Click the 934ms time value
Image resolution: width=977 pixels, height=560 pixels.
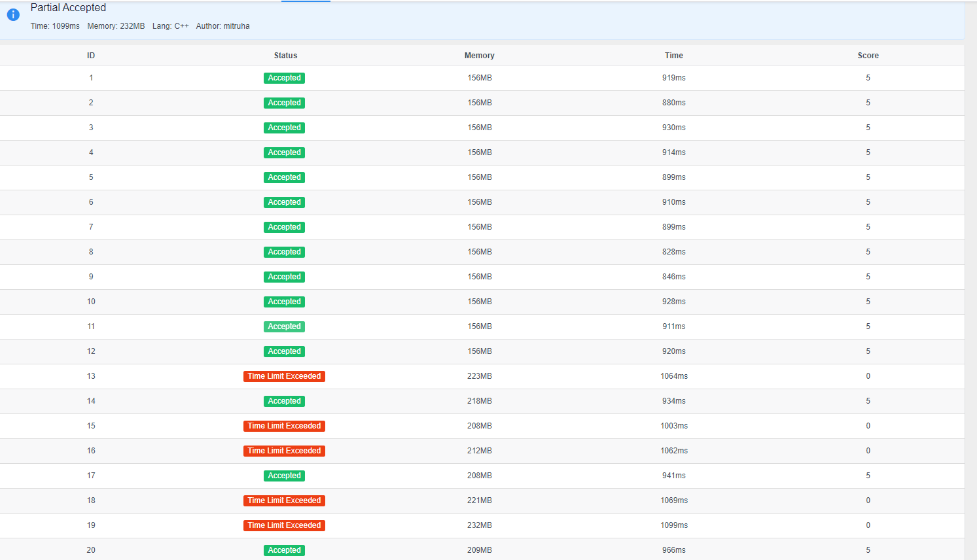tap(674, 401)
